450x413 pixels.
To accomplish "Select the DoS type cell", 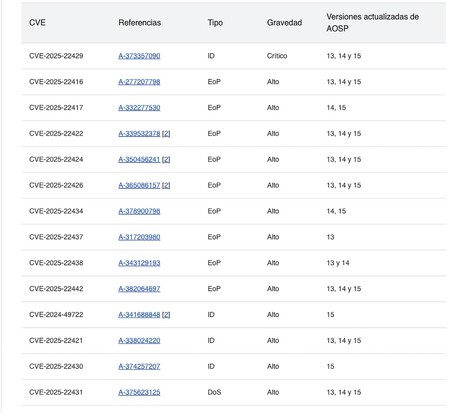I will 214,392.
